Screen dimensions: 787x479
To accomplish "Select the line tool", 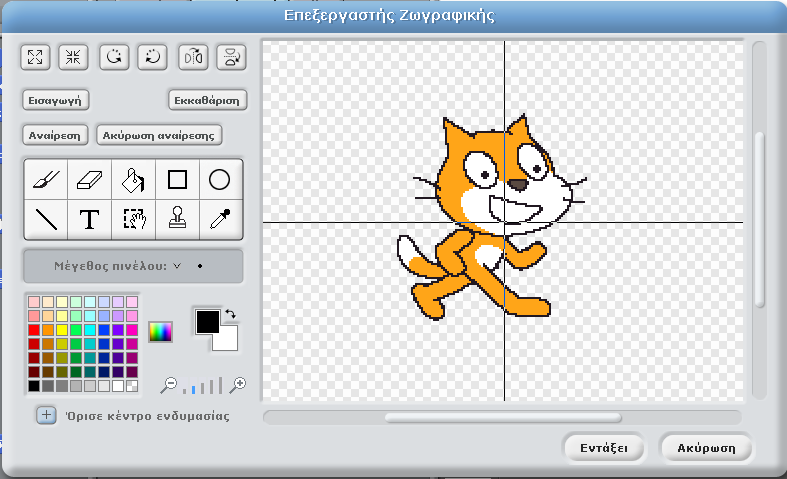I will (46, 219).
